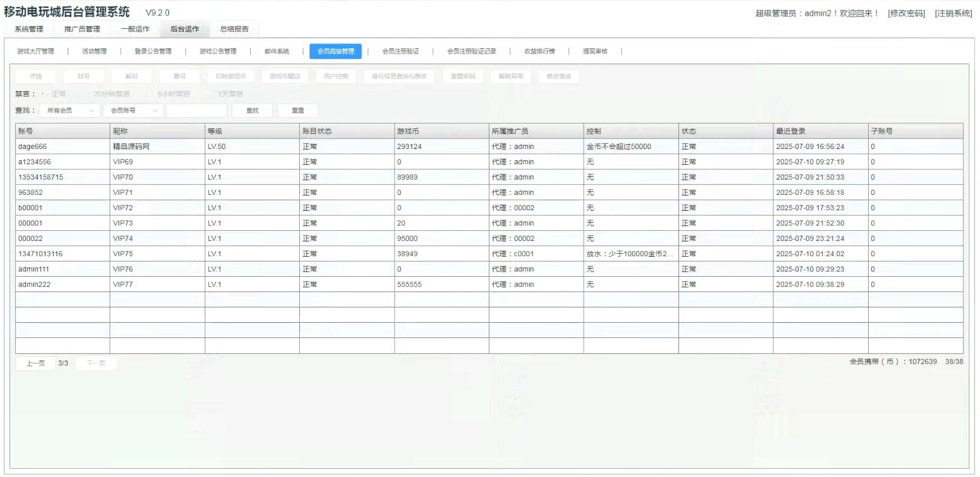980x477 pixels.
Task: Choose the 6小时禁言 radio option
Action: click(x=151, y=94)
